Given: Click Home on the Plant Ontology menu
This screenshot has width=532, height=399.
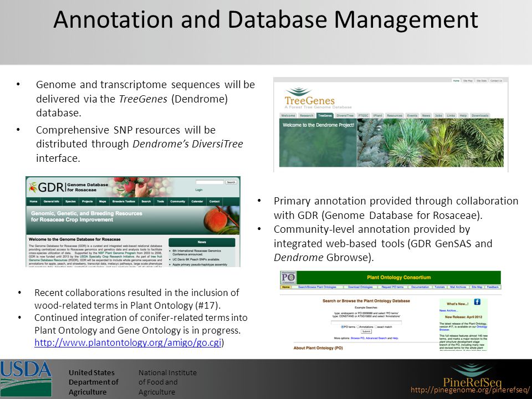Looking at the screenshot, I should (286, 287).
